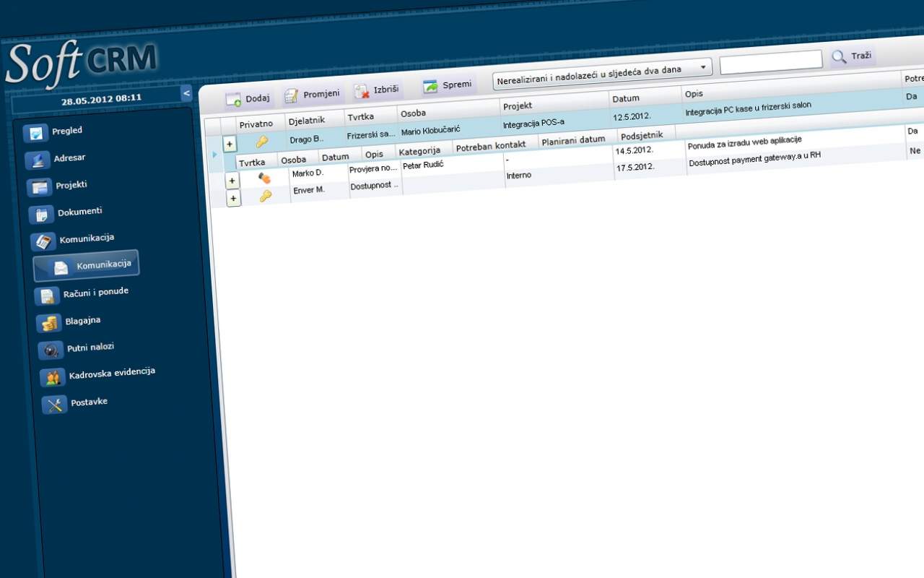Open the Blagajna cash register section
Screen dimensions: 924x578
(69, 322)
